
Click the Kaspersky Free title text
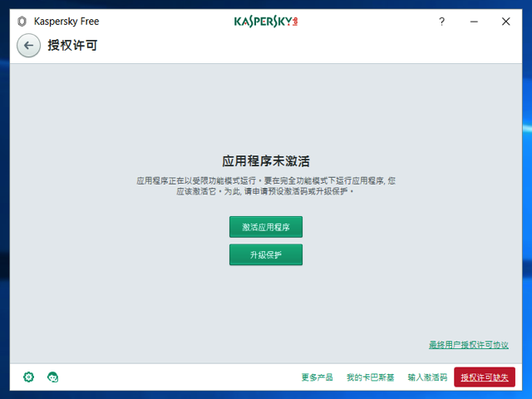[66, 22]
